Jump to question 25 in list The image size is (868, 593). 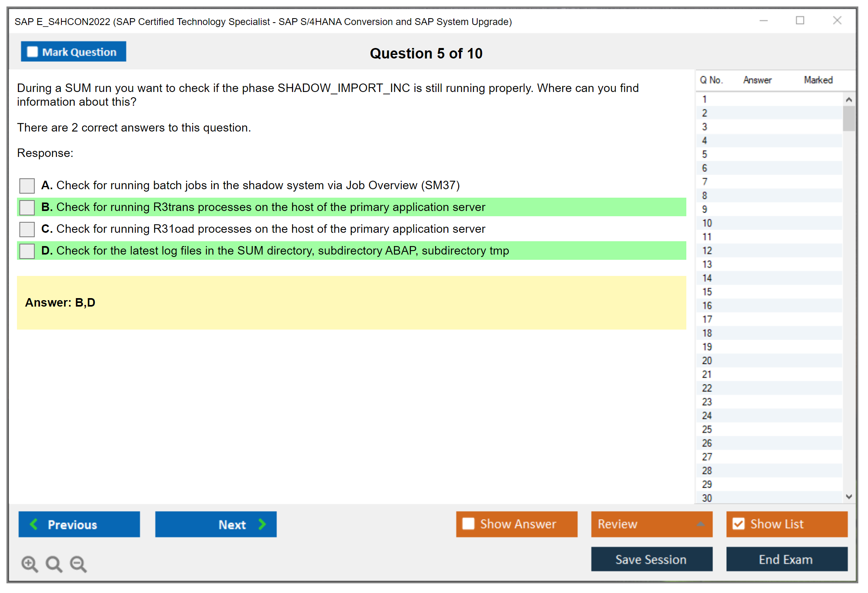[x=707, y=429]
